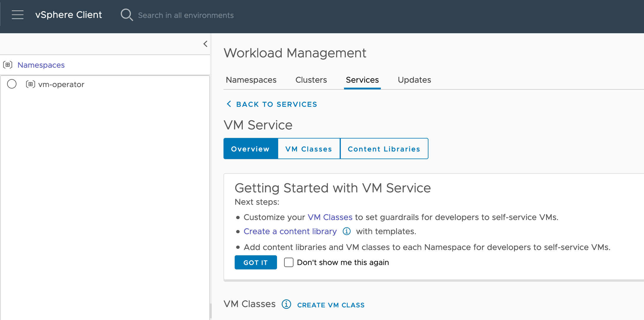Screen dimensions: 644x320
Task: Click the vSphere Client title
Action: pyautogui.click(x=69, y=15)
